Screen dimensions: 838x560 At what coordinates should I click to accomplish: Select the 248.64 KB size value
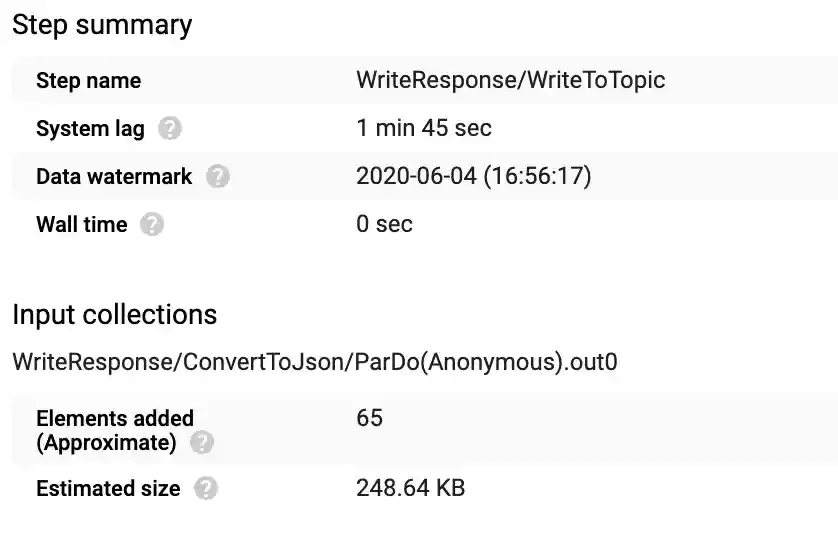(410, 489)
